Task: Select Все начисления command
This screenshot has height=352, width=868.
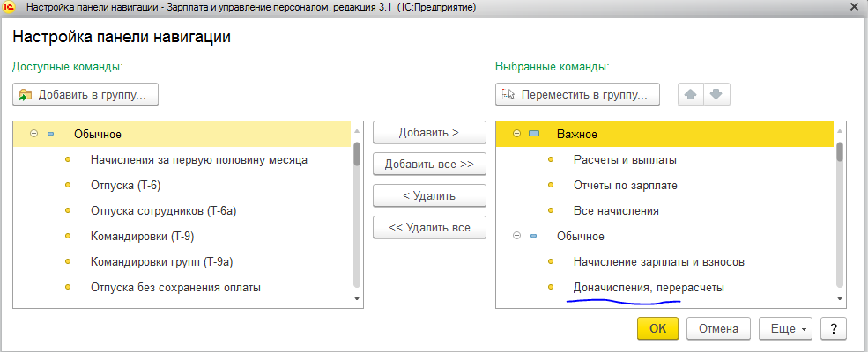Action: coord(616,210)
